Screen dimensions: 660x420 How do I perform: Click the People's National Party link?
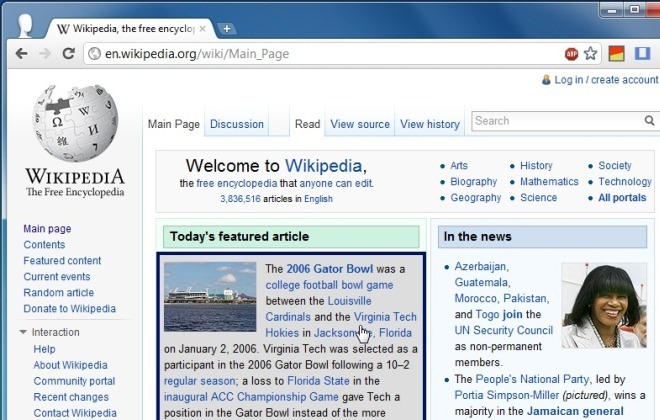tap(532, 379)
